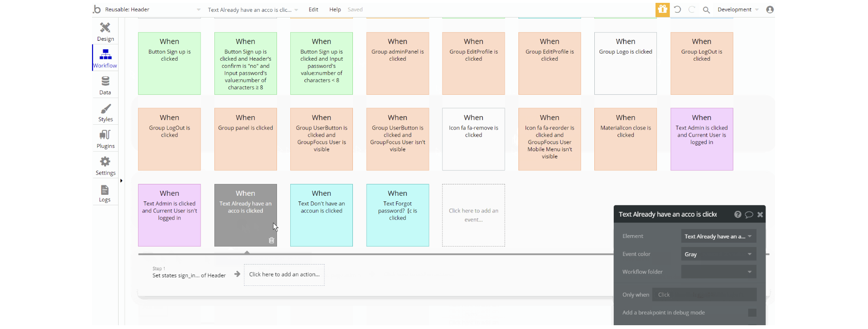Select UserButton event when GroupFocus User isn't visible
This screenshot has height=329, width=868.
point(397,139)
